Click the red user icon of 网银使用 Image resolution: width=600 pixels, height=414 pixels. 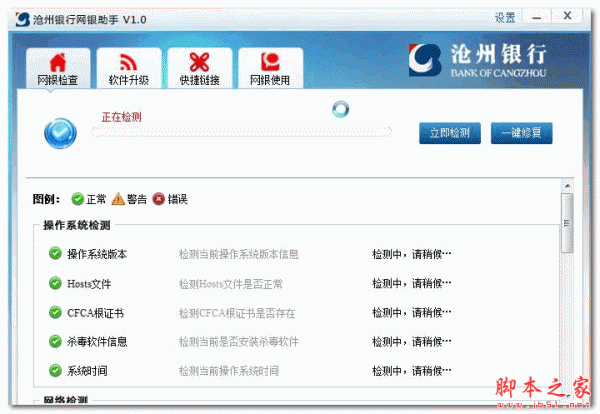tap(270, 62)
